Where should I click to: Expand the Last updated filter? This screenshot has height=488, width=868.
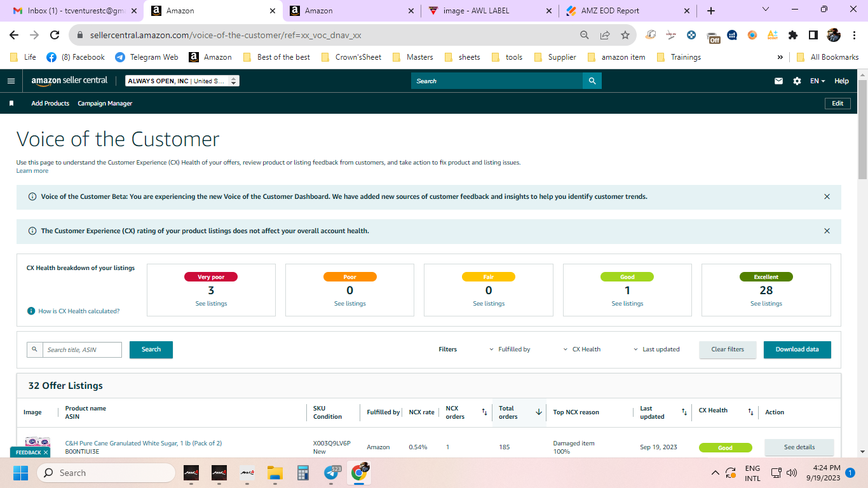(x=656, y=349)
